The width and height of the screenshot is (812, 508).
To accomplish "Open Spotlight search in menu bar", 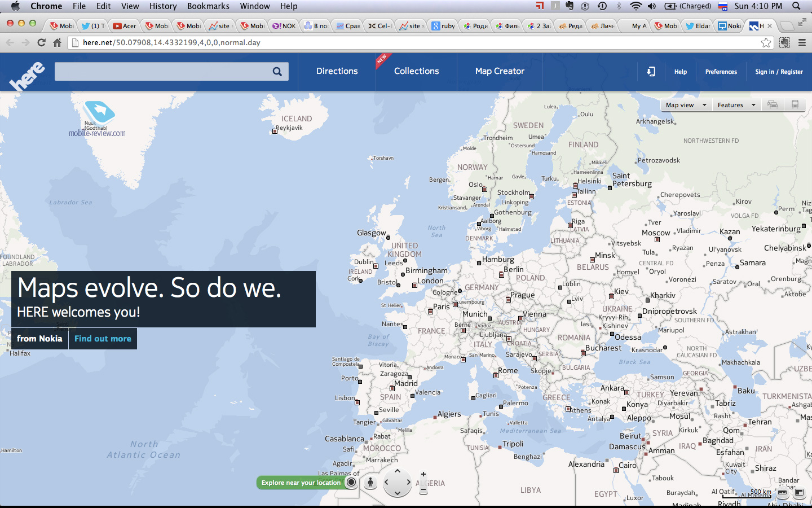I will click(796, 6).
